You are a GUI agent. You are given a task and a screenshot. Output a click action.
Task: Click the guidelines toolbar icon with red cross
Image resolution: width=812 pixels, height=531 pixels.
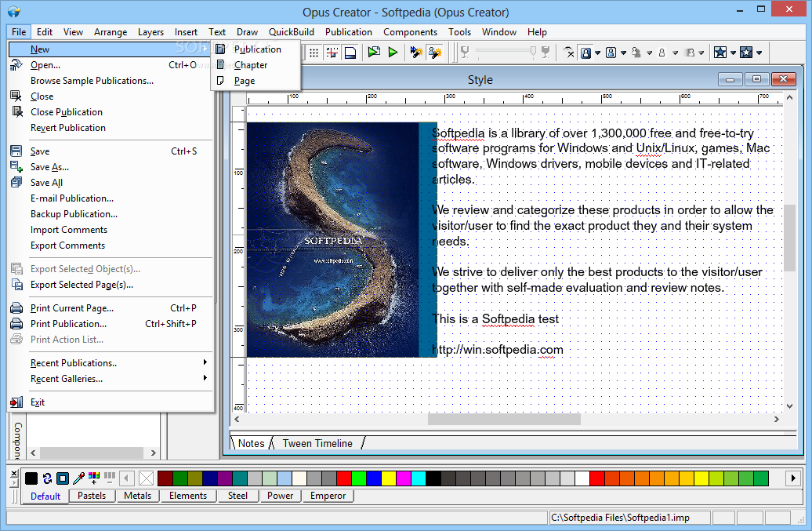(332, 53)
